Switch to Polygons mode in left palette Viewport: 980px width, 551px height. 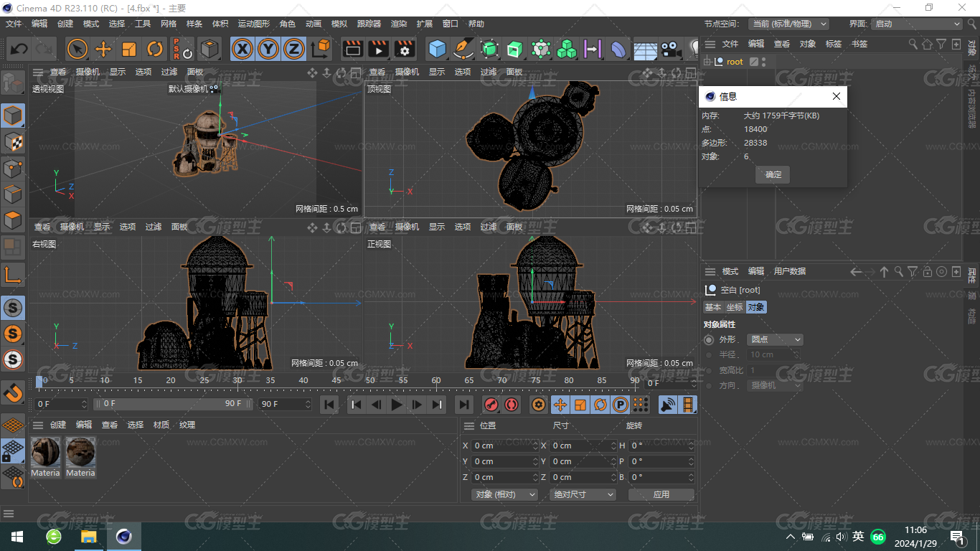click(13, 220)
